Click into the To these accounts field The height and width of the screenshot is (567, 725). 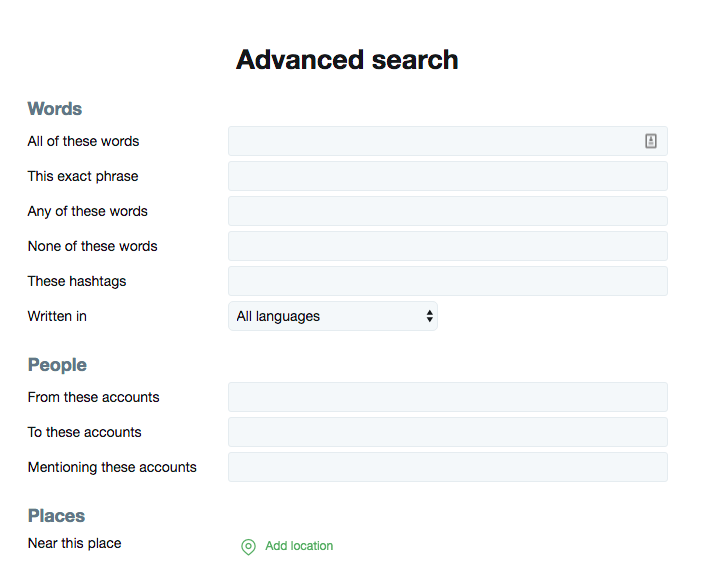pyautogui.click(x=447, y=432)
